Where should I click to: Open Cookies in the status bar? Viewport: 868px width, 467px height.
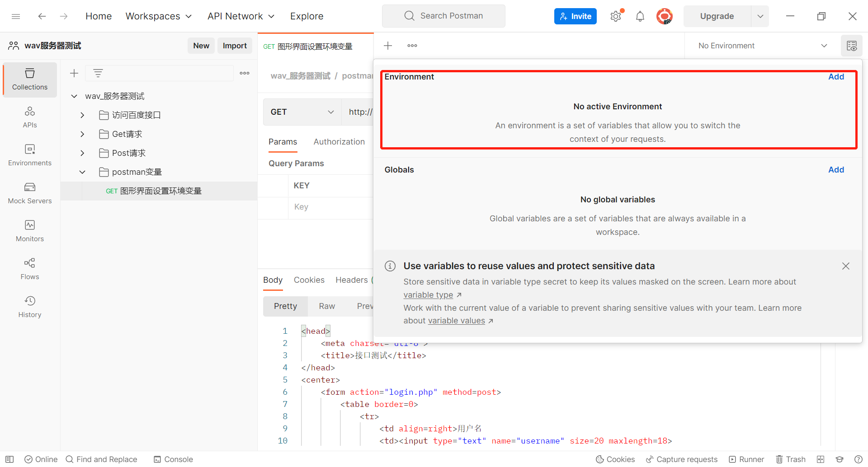coord(615,459)
